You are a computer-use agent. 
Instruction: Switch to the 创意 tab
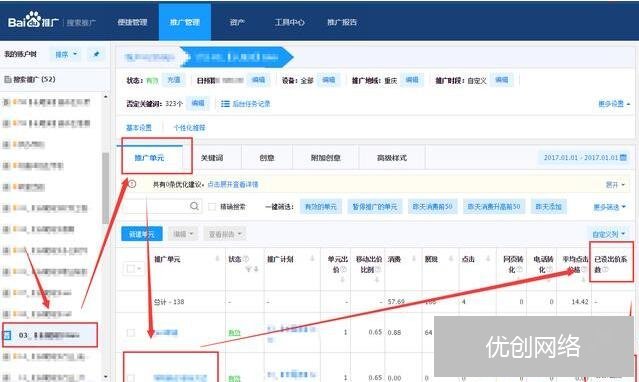point(267,157)
